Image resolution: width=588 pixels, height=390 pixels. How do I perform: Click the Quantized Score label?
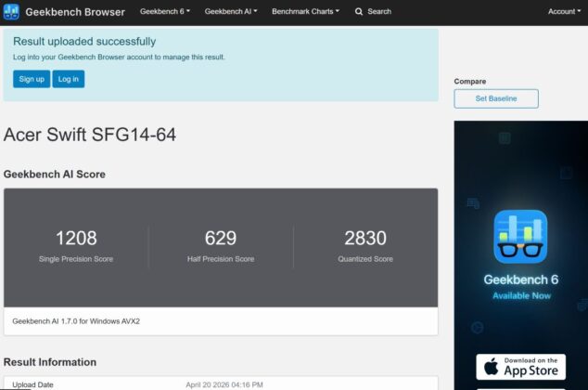(x=365, y=259)
